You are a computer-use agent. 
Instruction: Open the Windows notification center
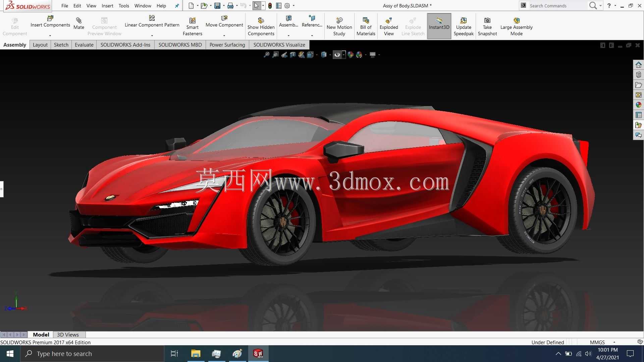[x=630, y=354]
